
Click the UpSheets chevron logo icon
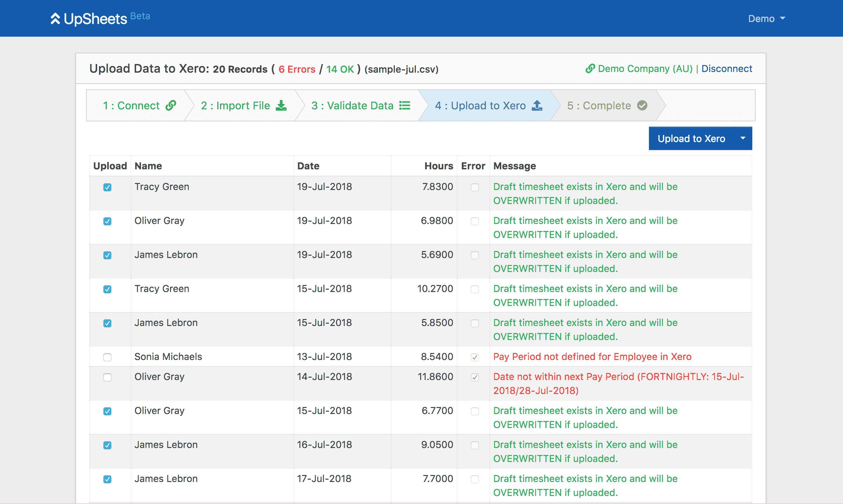click(x=55, y=19)
